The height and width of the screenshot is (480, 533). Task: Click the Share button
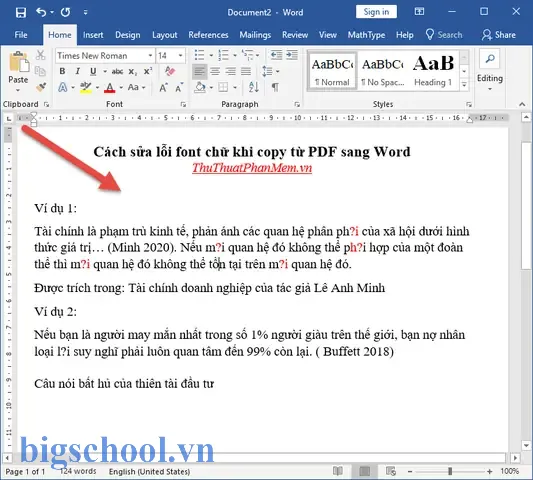click(x=499, y=35)
